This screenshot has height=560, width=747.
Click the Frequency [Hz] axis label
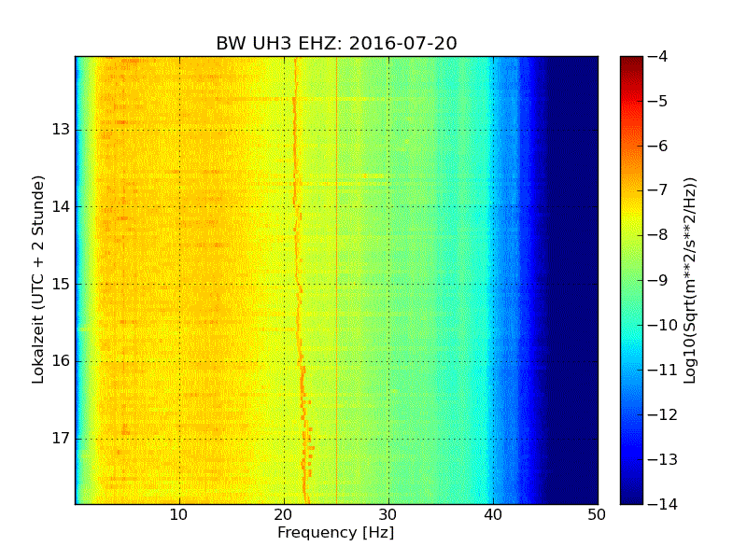tap(336, 532)
